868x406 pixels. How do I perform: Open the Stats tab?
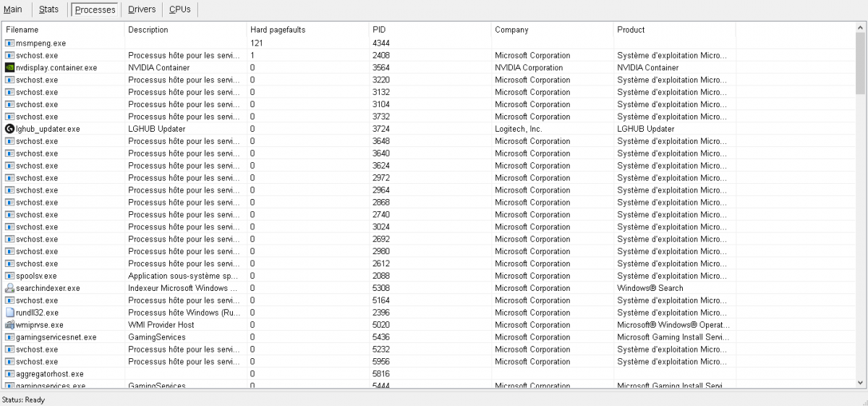coord(49,9)
